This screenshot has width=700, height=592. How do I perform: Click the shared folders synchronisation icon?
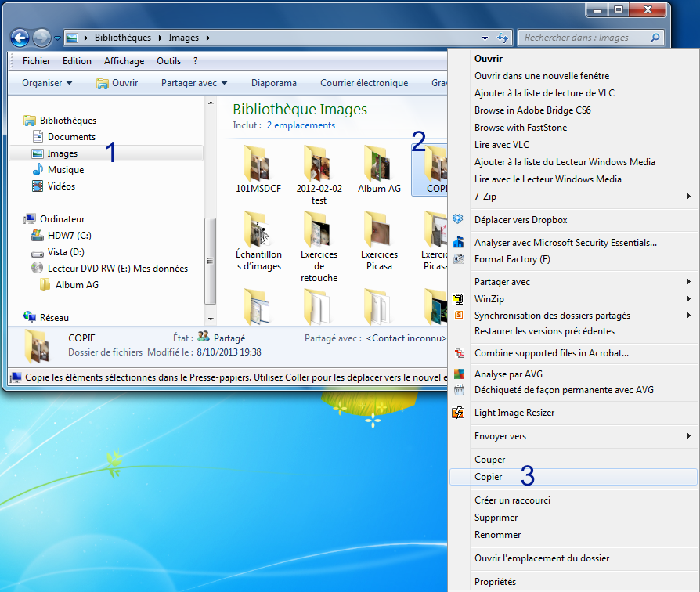(458, 316)
